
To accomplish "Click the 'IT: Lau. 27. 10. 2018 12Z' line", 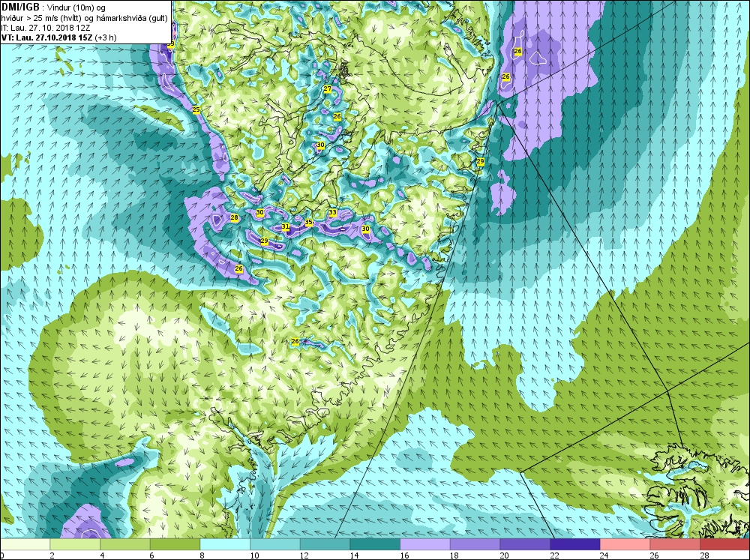I will click(46, 28).
